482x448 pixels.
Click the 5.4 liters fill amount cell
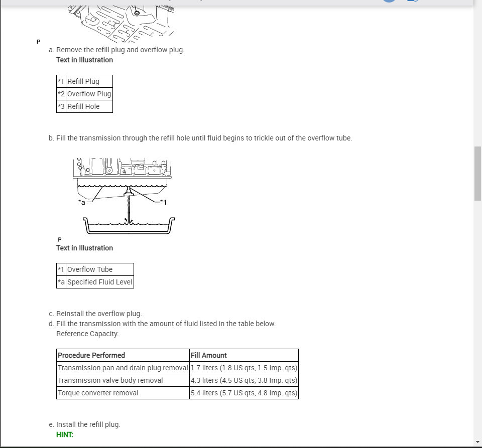[x=244, y=393]
